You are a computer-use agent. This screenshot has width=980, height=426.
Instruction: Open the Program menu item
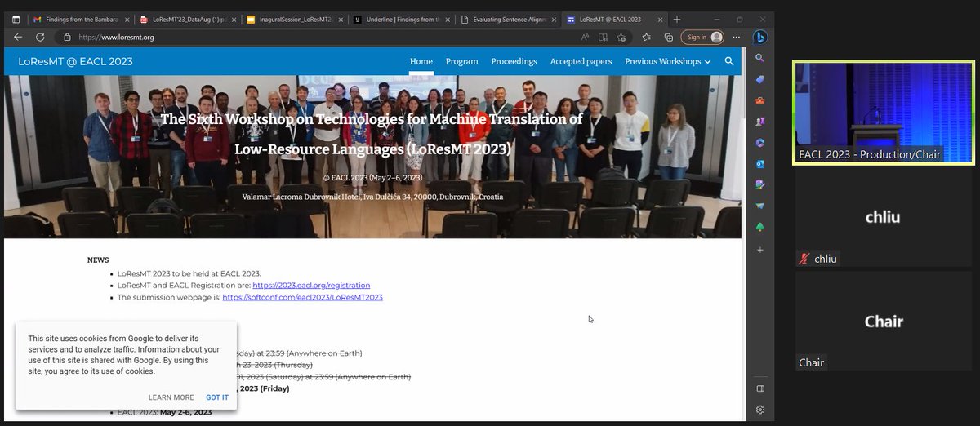[x=461, y=61]
